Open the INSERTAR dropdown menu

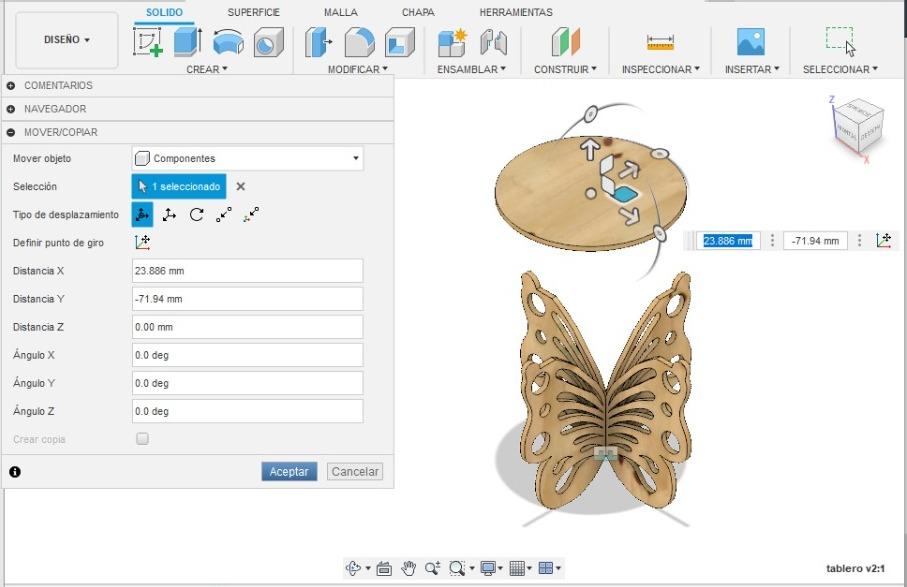[x=752, y=69]
